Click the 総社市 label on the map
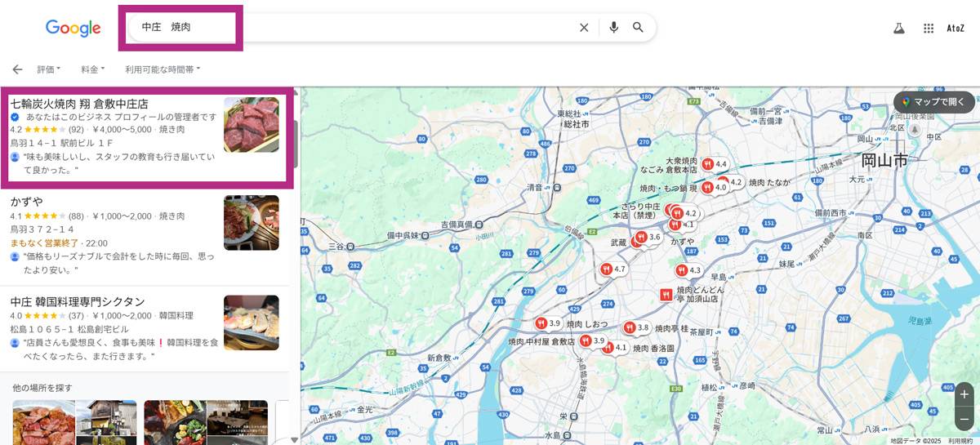The image size is (980, 445). coord(577,124)
